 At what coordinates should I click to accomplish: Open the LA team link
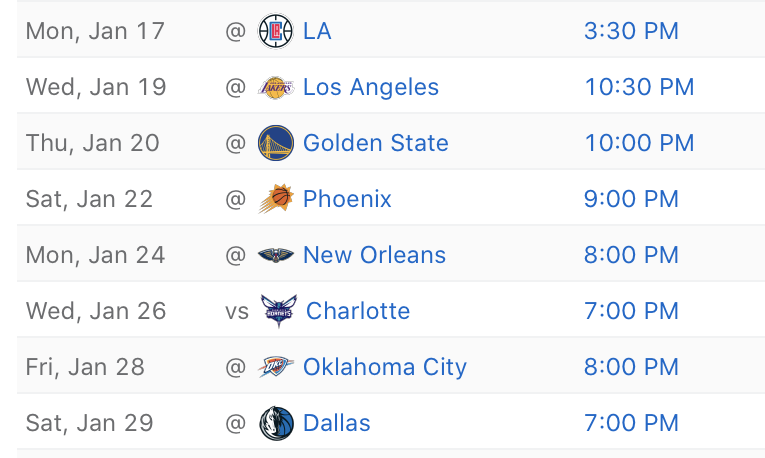coord(317,31)
